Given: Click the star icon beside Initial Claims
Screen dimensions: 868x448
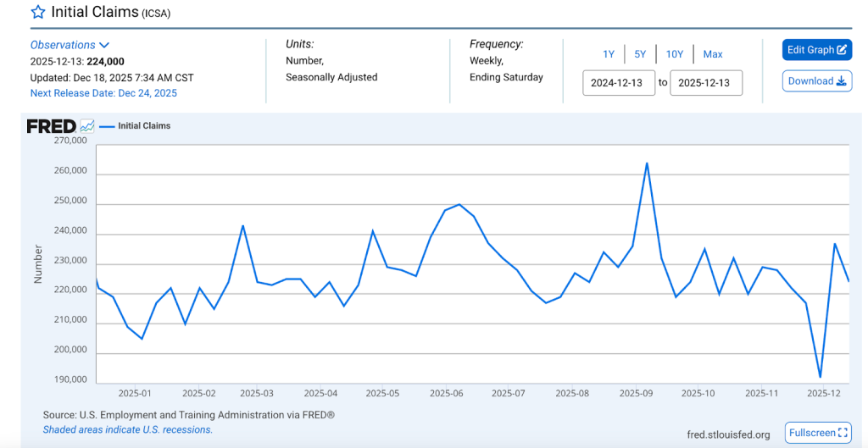Looking at the screenshot, I should pyautogui.click(x=38, y=12).
